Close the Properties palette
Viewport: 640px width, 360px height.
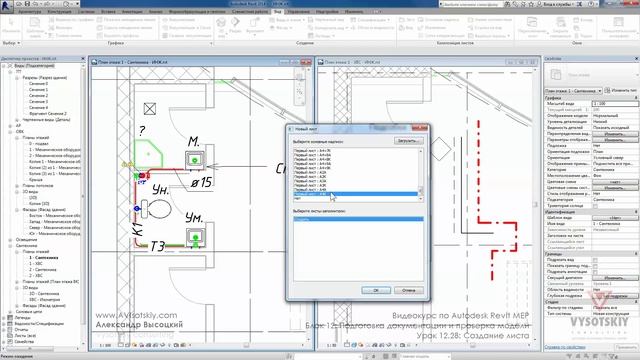point(636,59)
